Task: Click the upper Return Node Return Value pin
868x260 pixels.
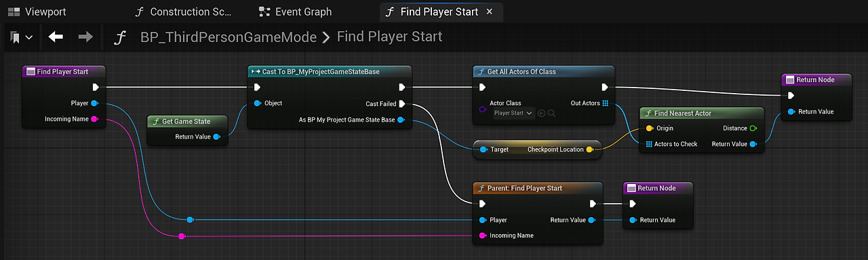Action: click(791, 111)
